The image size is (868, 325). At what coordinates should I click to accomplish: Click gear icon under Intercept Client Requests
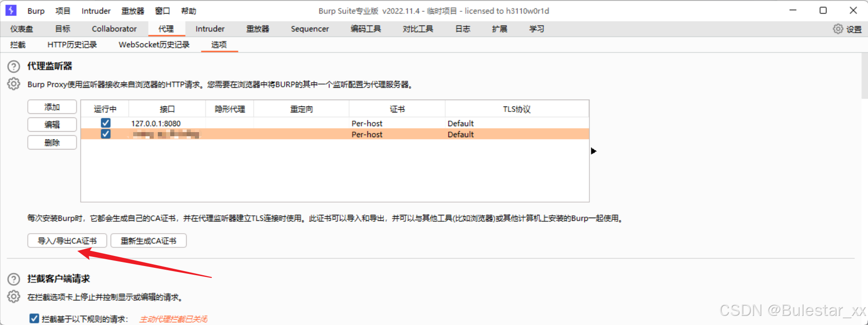coord(14,297)
